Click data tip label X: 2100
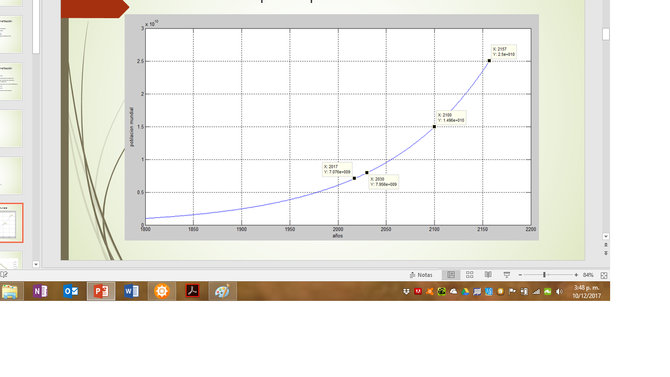The width and height of the screenshot is (670, 377). [451, 118]
